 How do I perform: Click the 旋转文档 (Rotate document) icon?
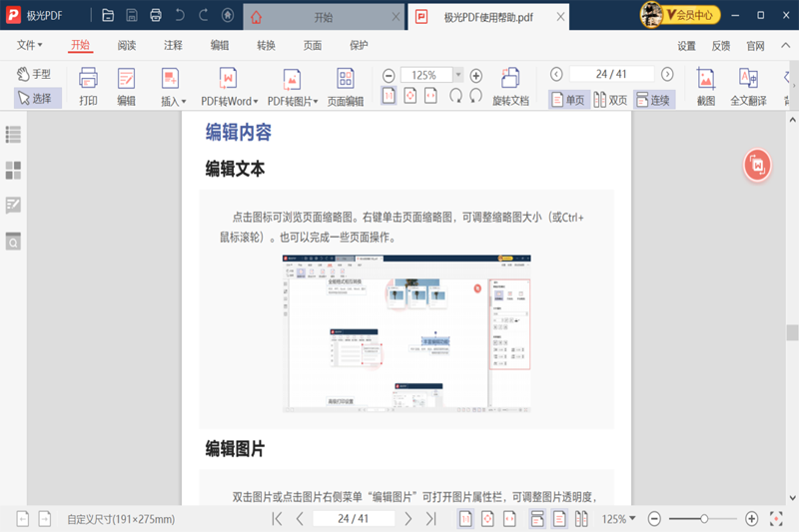point(510,85)
